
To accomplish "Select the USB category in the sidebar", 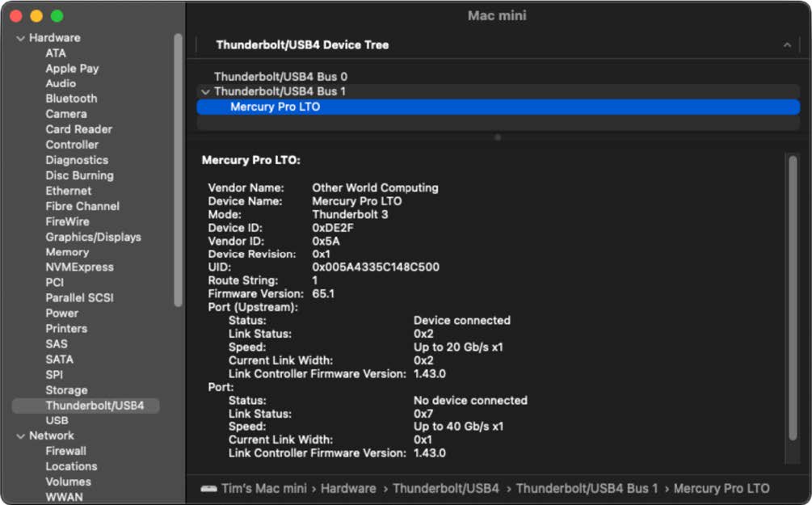I will pyautogui.click(x=56, y=420).
